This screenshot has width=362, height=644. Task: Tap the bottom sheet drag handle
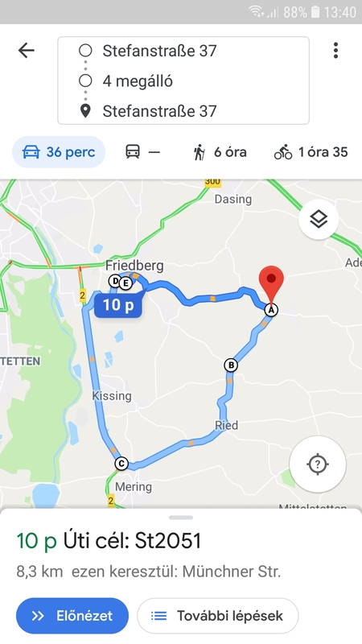[x=181, y=518]
